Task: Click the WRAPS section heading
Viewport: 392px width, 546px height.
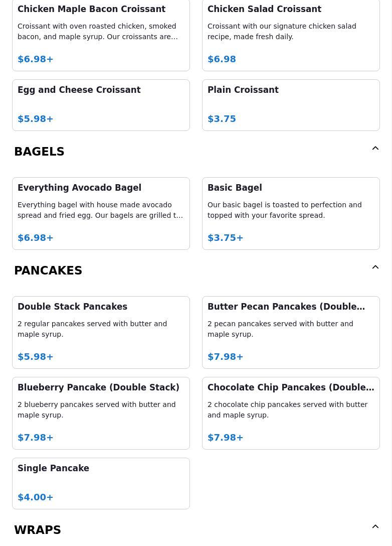Action: click(38, 530)
